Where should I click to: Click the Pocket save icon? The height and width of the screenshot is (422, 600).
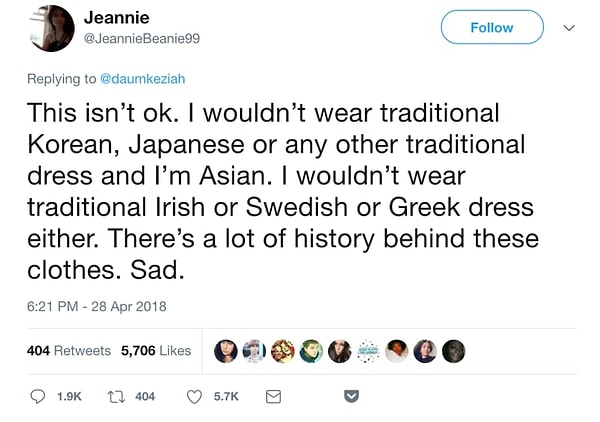pyautogui.click(x=351, y=396)
